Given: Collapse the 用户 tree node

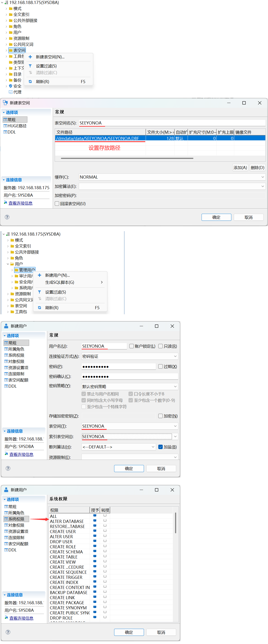Looking at the screenshot, I should [8, 264].
